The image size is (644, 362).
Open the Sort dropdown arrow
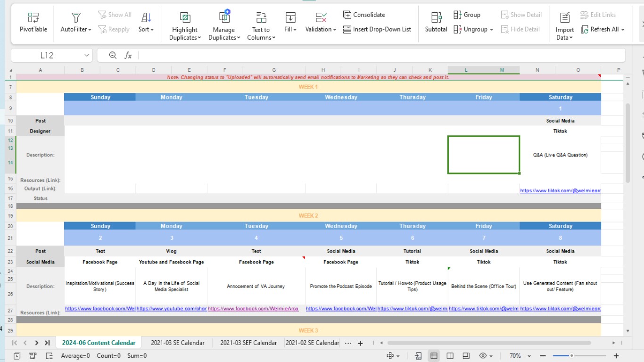pos(152,30)
